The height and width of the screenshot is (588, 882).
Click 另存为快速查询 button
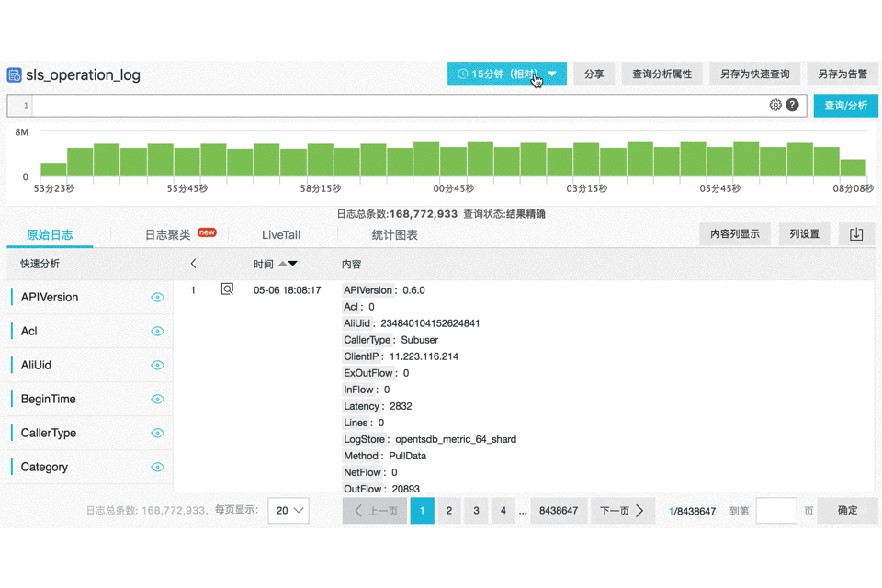click(755, 73)
